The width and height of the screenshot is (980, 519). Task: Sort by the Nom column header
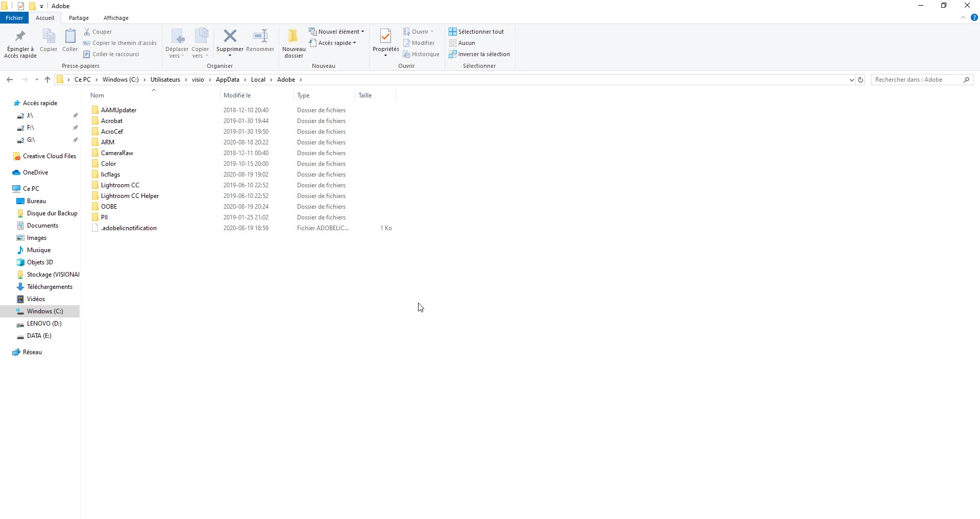click(97, 95)
